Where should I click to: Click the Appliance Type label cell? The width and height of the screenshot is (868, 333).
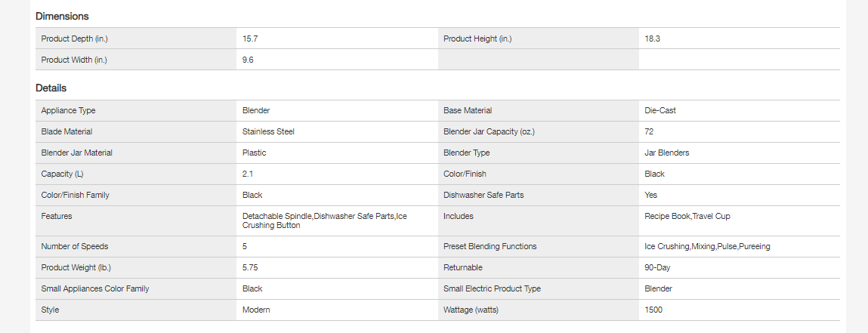pyautogui.click(x=68, y=110)
